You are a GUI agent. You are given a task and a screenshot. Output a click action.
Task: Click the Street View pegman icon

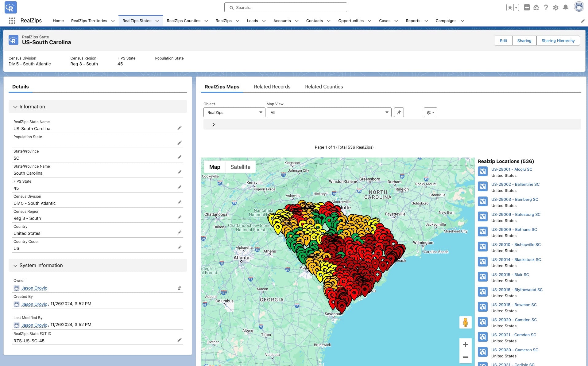(x=465, y=322)
